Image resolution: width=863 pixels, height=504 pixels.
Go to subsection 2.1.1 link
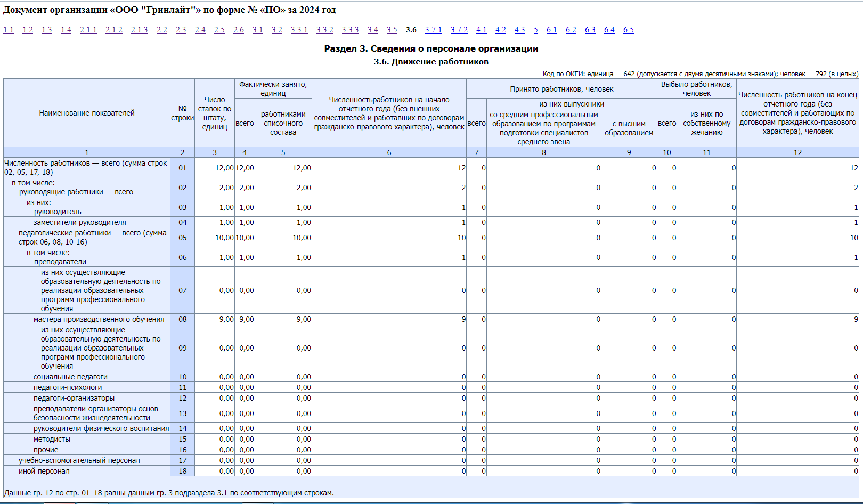88,30
